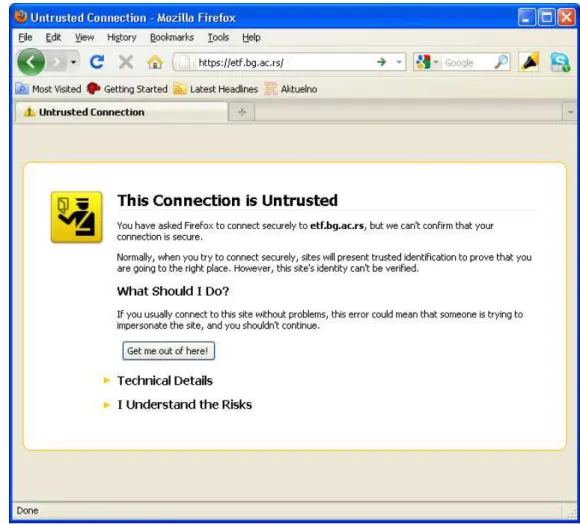Open the Latest Headlines feed bookmark
This screenshot has height=524, width=580.
(x=216, y=89)
